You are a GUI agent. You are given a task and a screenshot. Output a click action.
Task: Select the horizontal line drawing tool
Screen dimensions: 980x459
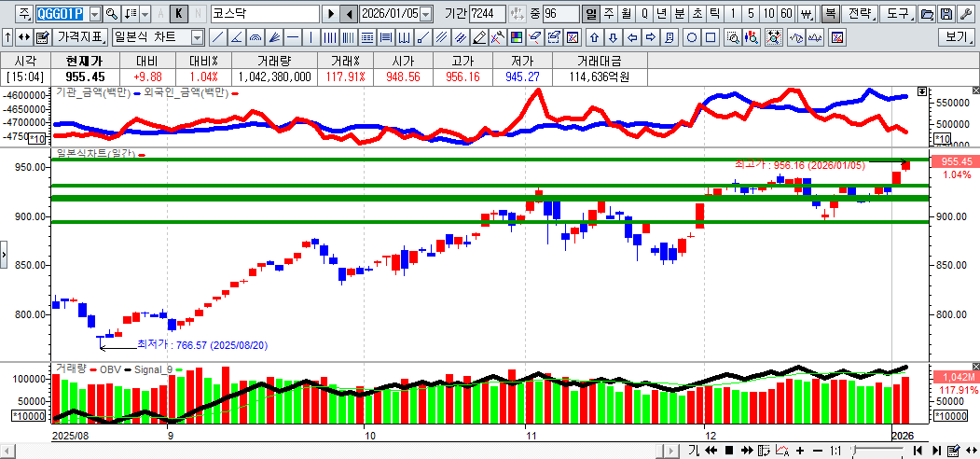coord(293,37)
